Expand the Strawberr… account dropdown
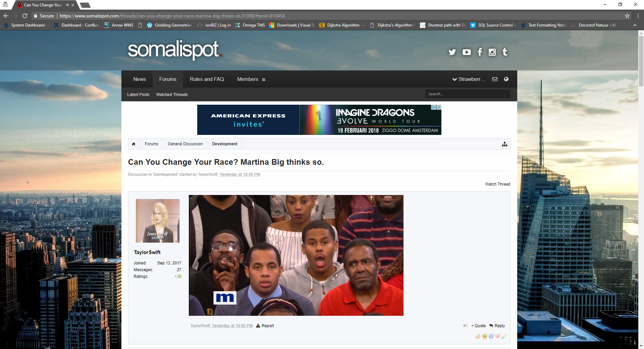This screenshot has height=349, width=644. pos(468,79)
